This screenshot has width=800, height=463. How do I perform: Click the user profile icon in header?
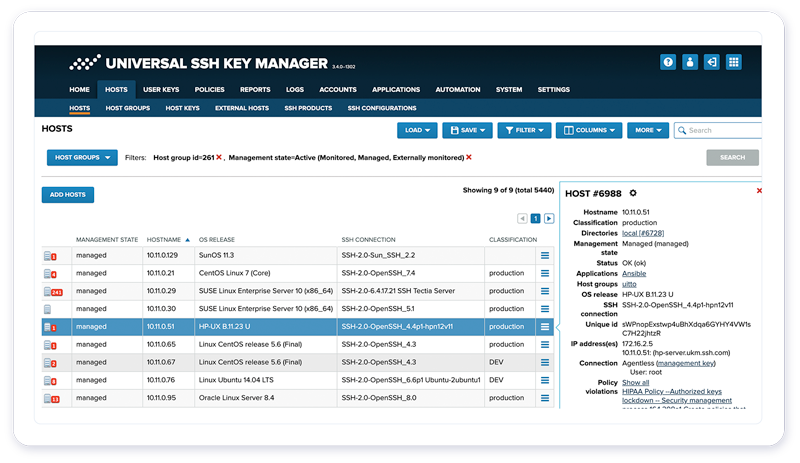pyautogui.click(x=690, y=62)
